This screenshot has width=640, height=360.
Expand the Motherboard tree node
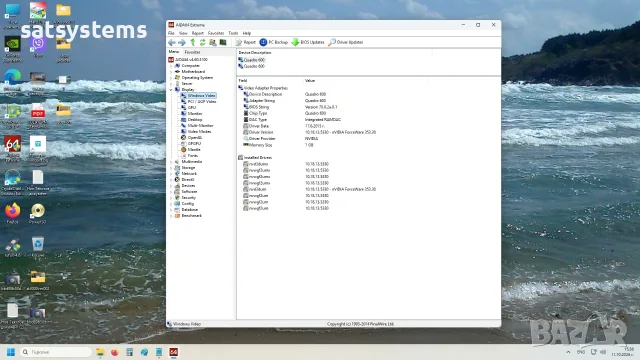coord(171,72)
